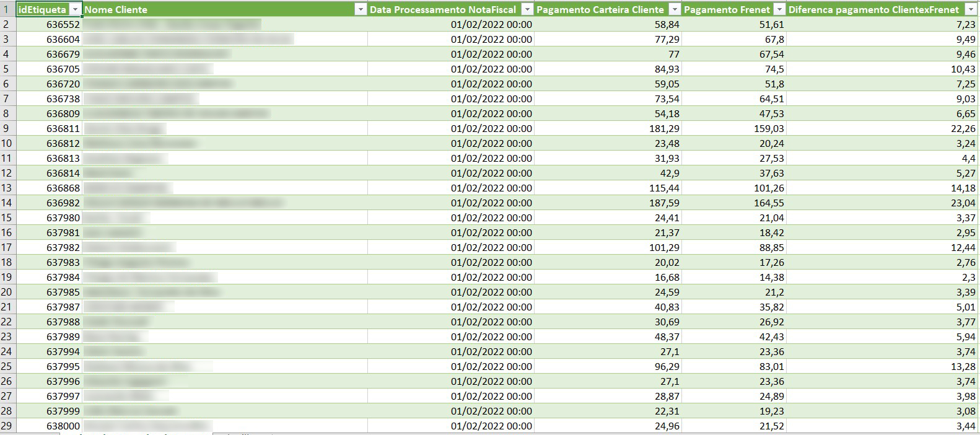This screenshot has height=435, width=980.
Task: Select the row 29 header
Action: click(7, 426)
